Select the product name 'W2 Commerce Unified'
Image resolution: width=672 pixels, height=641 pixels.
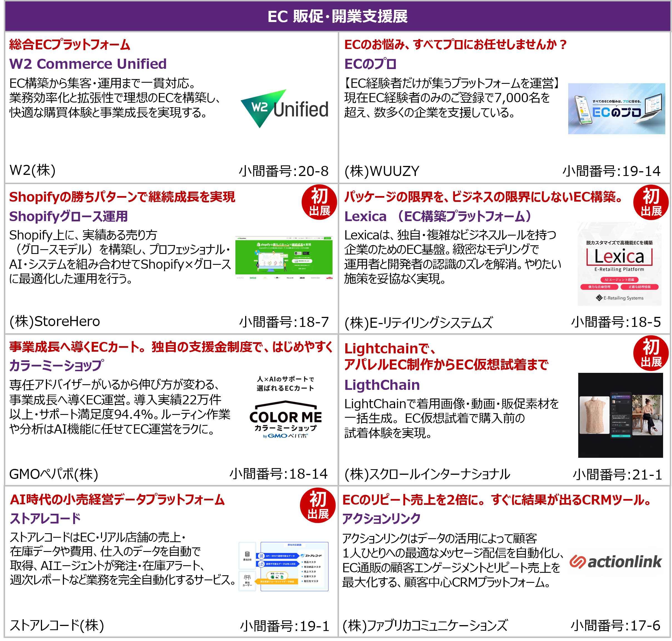point(88,64)
